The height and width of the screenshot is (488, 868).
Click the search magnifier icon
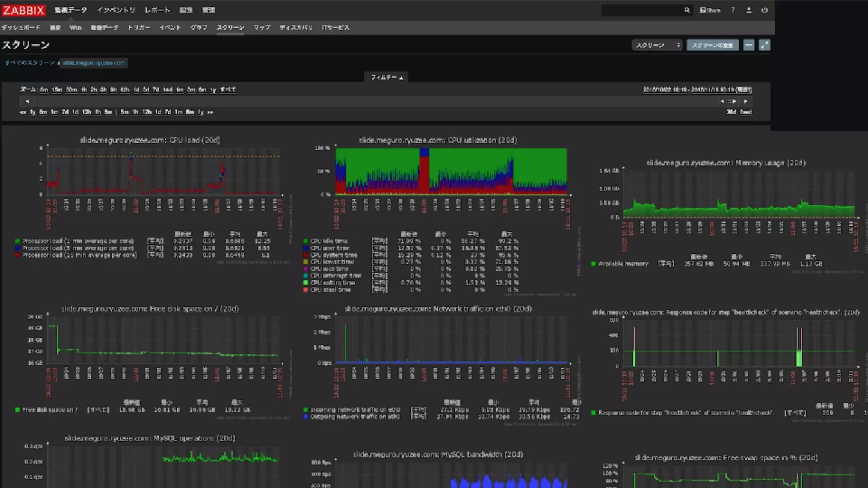pos(687,10)
